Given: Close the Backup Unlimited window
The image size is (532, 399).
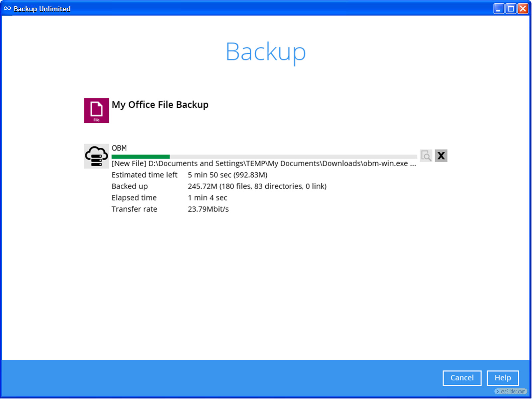Looking at the screenshot, I should pyautogui.click(x=523, y=9).
